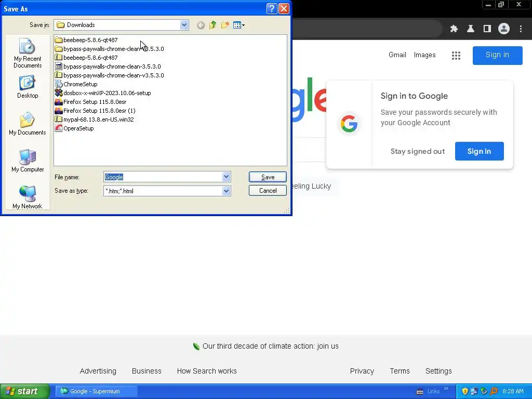Open the Terms footer link

[x=400, y=371]
